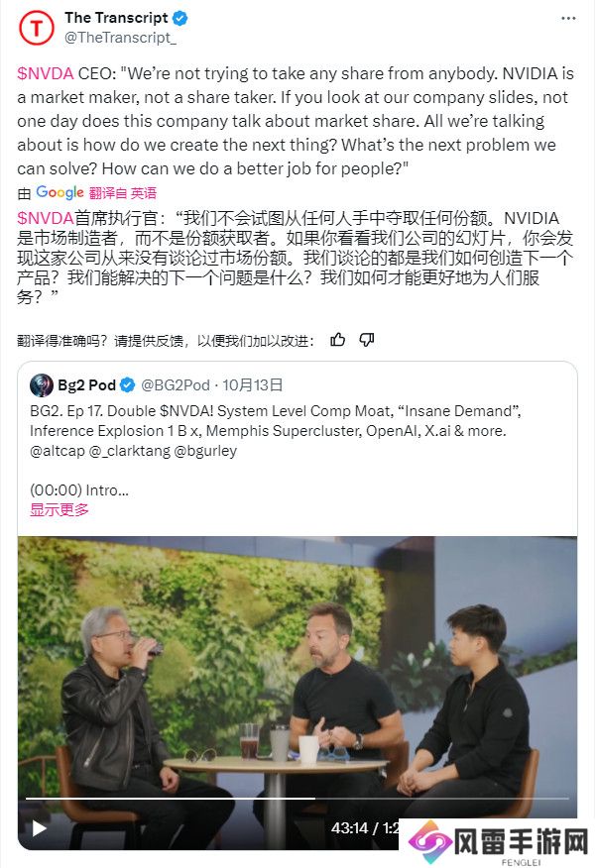Click the $NVDA cashtag in Chinese translation
This screenshot has height=868, width=597.
click(46, 218)
